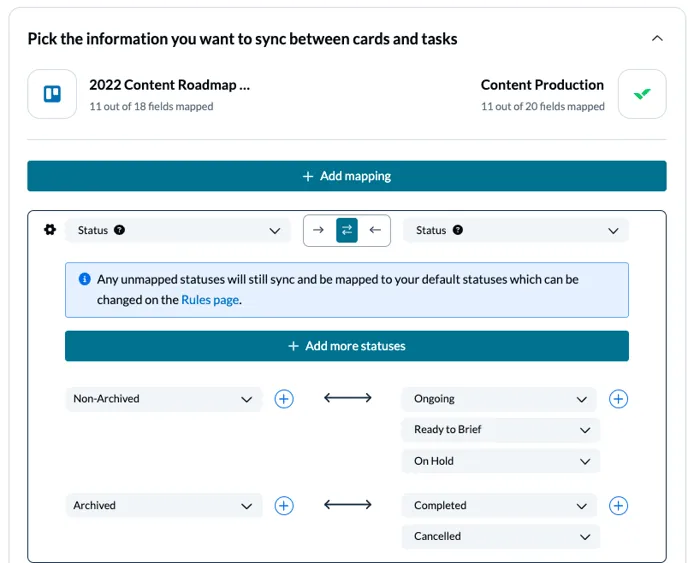Open the Non-Archived status dropdown
The width and height of the screenshot is (688, 563).
[x=163, y=399]
